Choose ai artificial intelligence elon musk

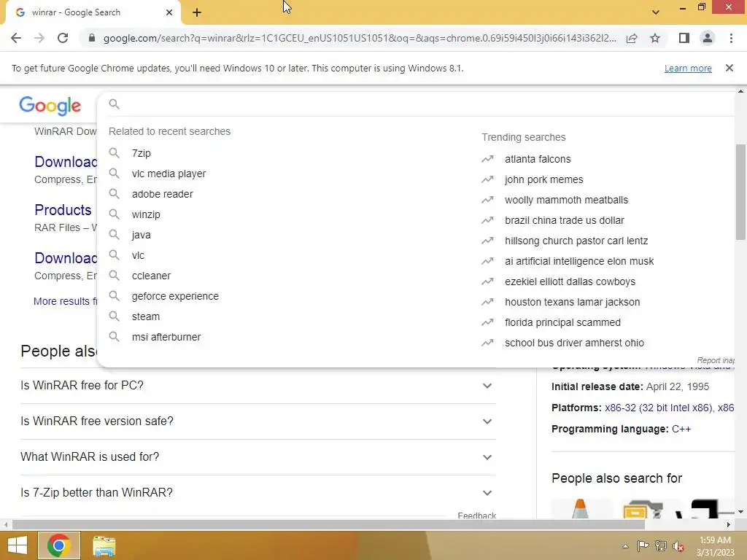pos(578,262)
